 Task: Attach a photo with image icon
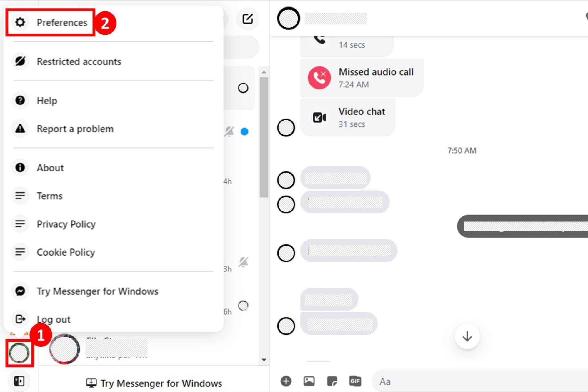(309, 381)
